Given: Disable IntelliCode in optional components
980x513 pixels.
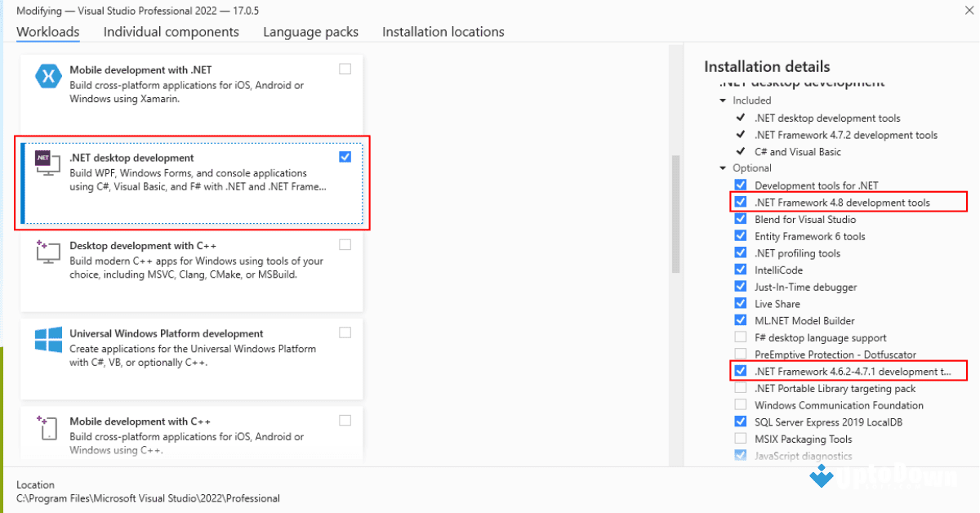Looking at the screenshot, I should coord(740,269).
